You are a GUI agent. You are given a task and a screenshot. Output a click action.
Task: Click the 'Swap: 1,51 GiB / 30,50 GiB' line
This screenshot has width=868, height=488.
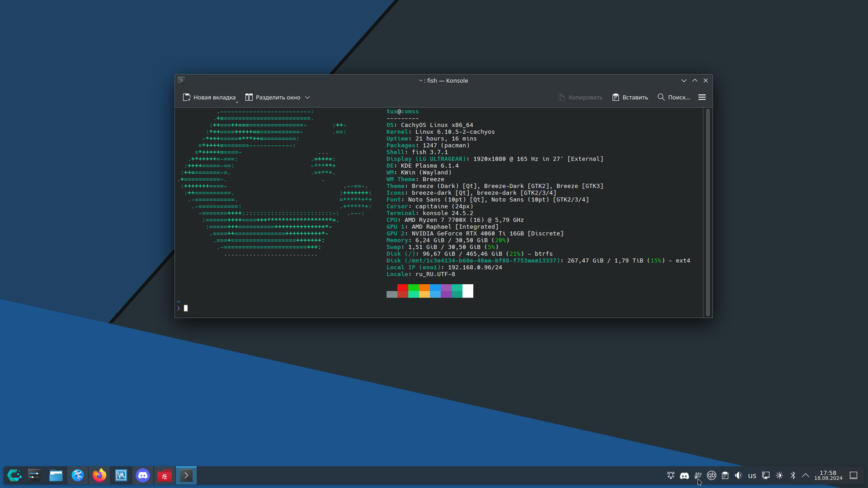tap(443, 247)
